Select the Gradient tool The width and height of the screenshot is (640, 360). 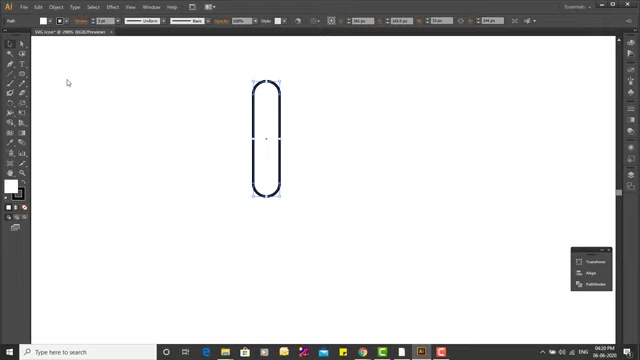22,133
